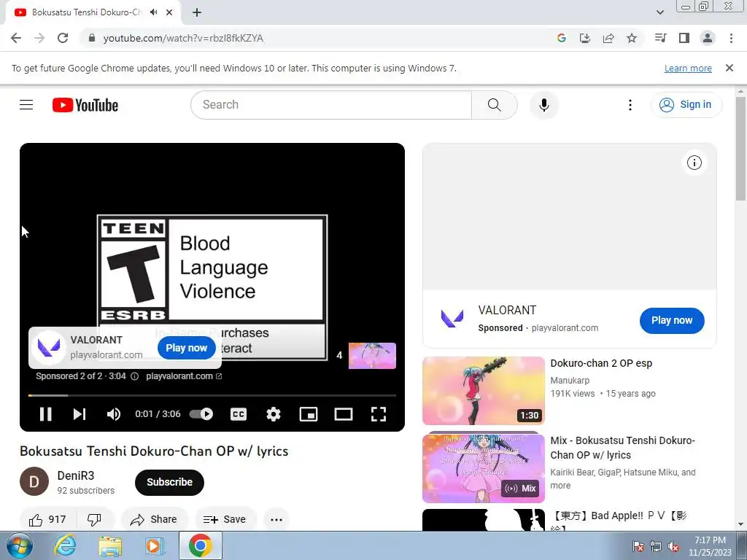747x560 pixels.
Task: Subscribe to DeniR3 channel
Action: click(x=169, y=483)
